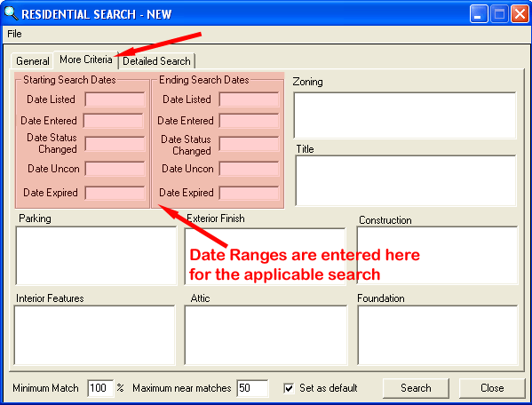Viewport: 532px width, 405px height.
Task: Click the Close button
Action: point(492,388)
